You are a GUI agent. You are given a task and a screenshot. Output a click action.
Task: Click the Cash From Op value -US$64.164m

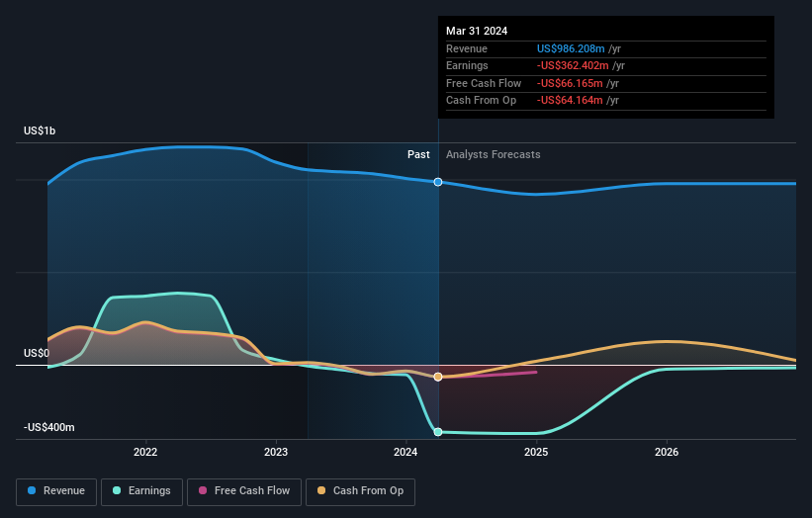point(570,101)
